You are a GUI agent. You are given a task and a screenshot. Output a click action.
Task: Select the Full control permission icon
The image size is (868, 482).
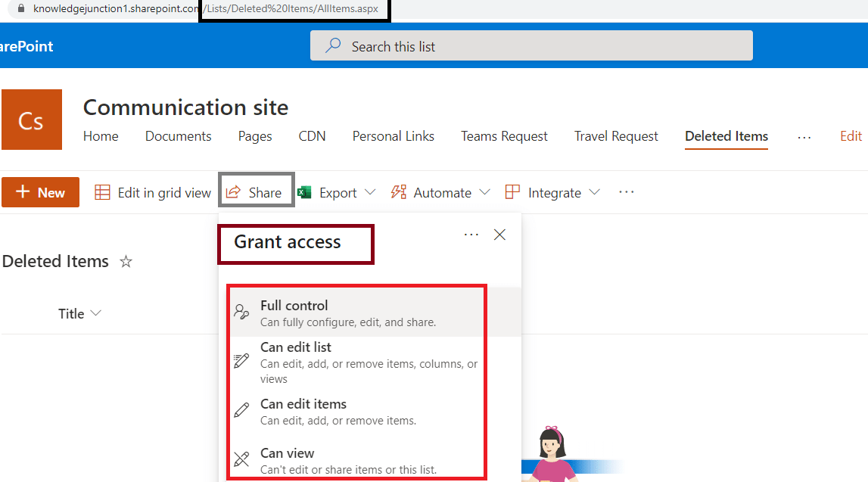pyautogui.click(x=241, y=309)
